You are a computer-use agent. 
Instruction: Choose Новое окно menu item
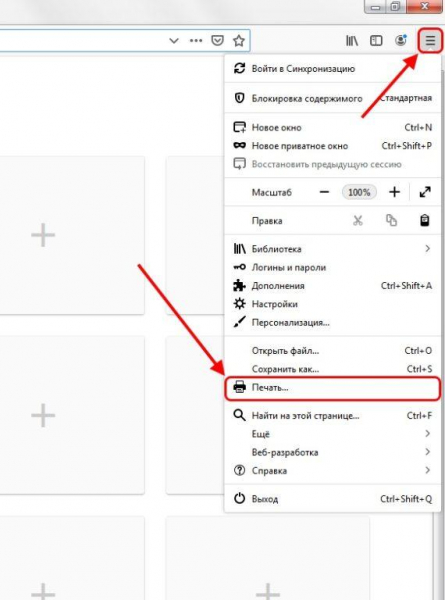click(x=332, y=127)
